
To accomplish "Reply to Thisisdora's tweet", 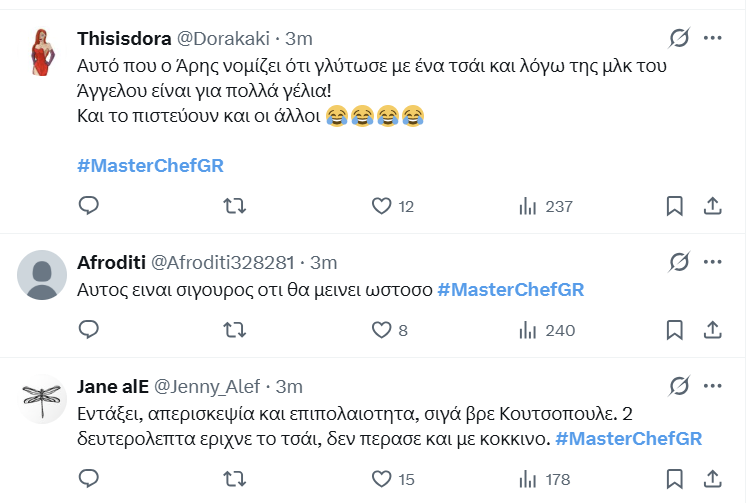I will pyautogui.click(x=89, y=206).
